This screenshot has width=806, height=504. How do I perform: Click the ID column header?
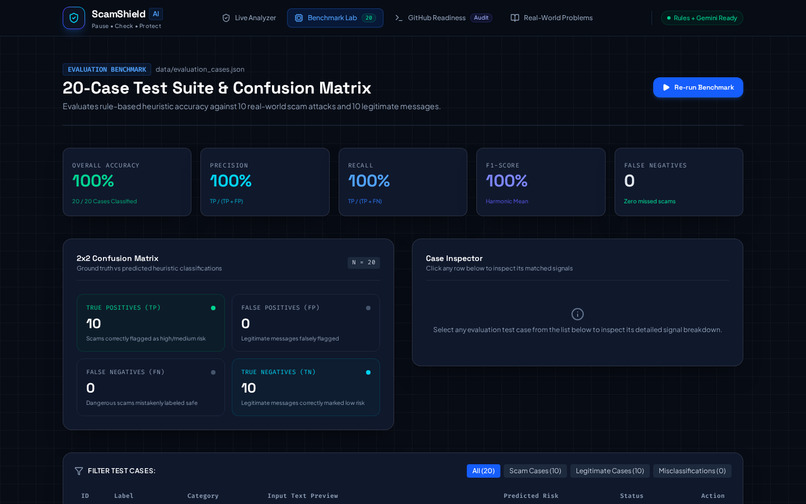click(85, 496)
